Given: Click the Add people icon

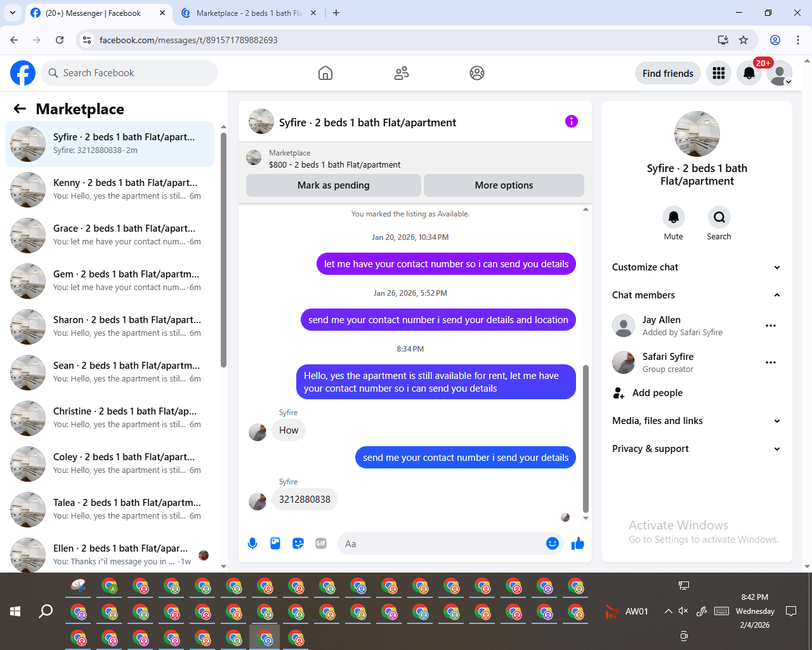Looking at the screenshot, I should click(619, 393).
